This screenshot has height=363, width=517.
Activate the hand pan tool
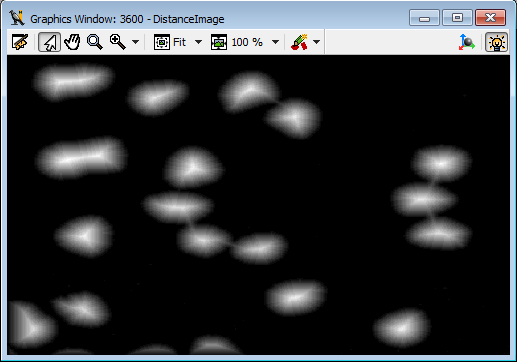(x=72, y=42)
